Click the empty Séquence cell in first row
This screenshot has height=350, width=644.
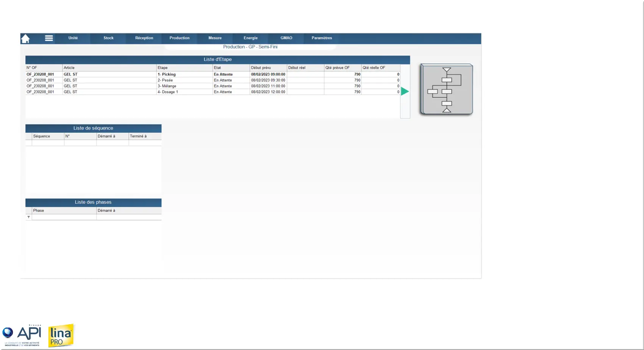tap(48, 143)
